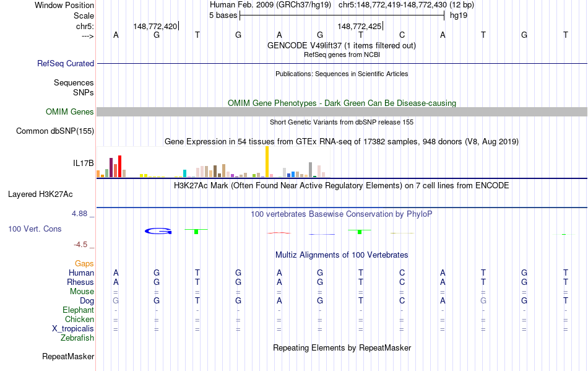Screen dimensions: 588x371
Task: Click the 5 bases scale bar label
Action: tap(223, 15)
